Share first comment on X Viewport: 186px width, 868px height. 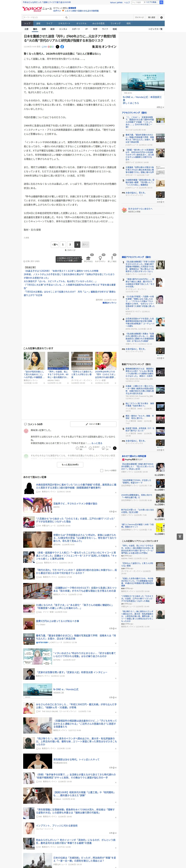[x=114, y=448]
